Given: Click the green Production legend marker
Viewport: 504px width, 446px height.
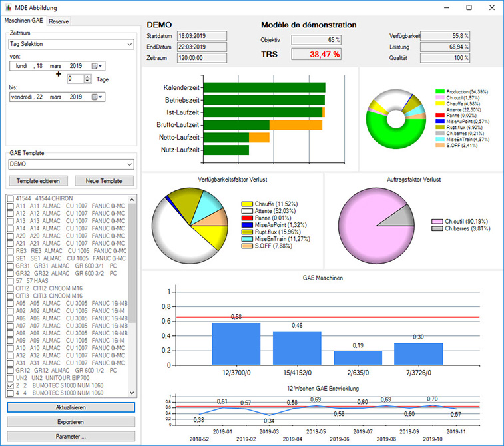Looking at the screenshot, I should 439,91.
